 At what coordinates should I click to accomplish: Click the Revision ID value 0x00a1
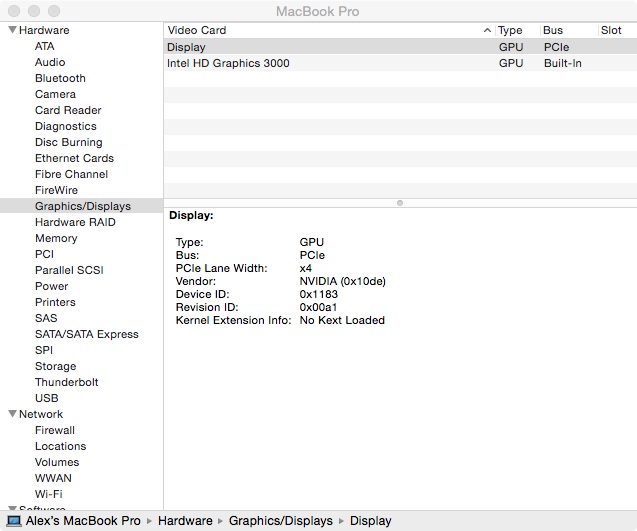[x=318, y=307]
